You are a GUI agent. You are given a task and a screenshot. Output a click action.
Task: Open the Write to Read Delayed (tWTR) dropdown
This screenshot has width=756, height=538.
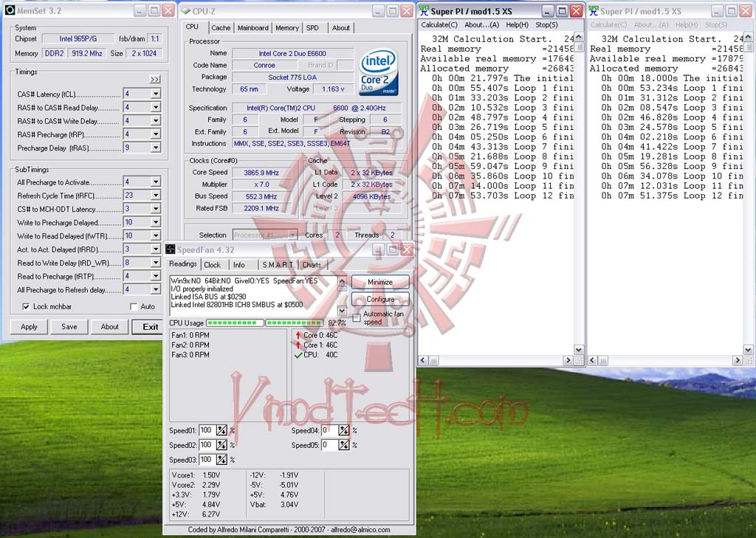[x=156, y=235]
